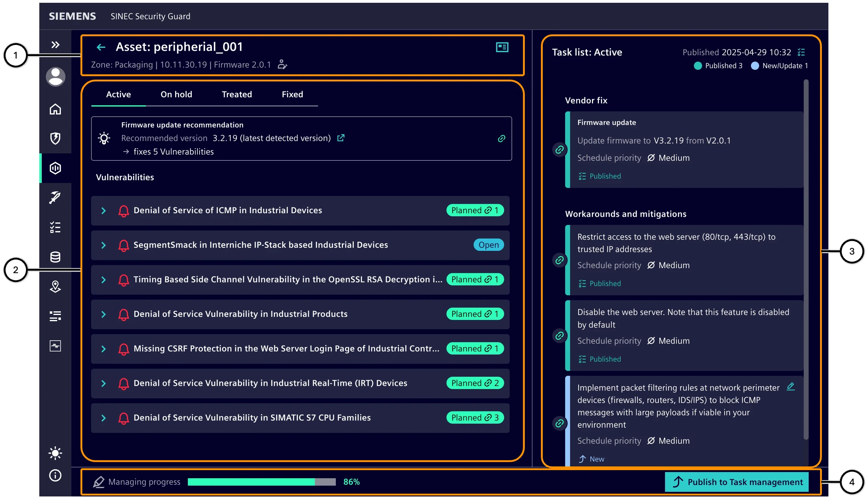Click the green Published 3 legend dot
The image size is (868, 498).
[698, 66]
